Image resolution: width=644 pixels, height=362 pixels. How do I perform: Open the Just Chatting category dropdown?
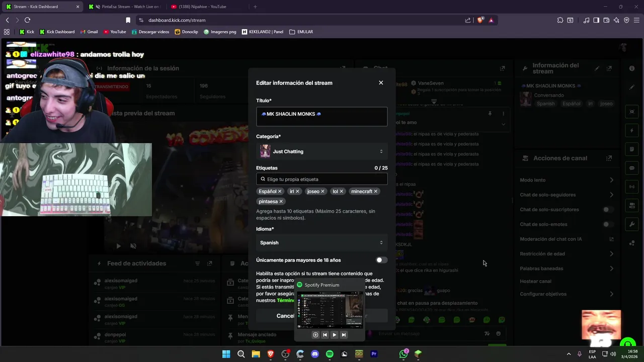[x=321, y=151]
